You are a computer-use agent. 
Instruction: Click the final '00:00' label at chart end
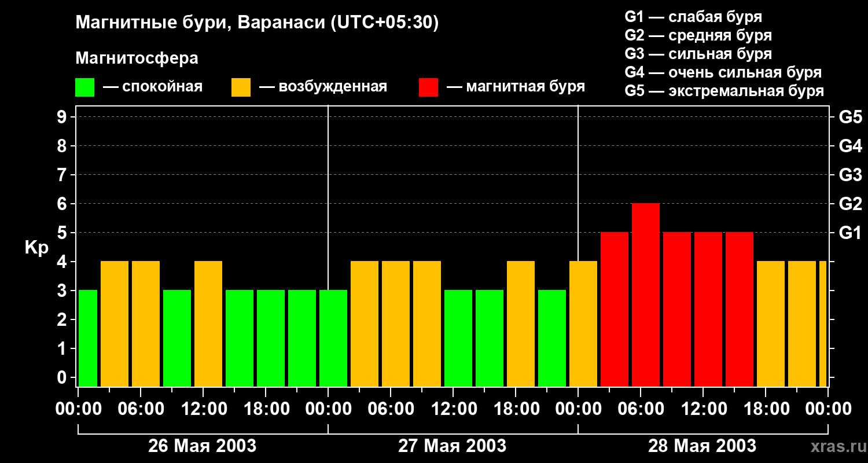point(828,409)
